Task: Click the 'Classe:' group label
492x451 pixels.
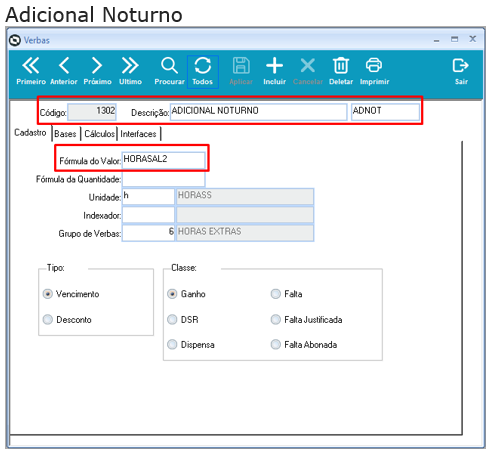Action: point(184,268)
